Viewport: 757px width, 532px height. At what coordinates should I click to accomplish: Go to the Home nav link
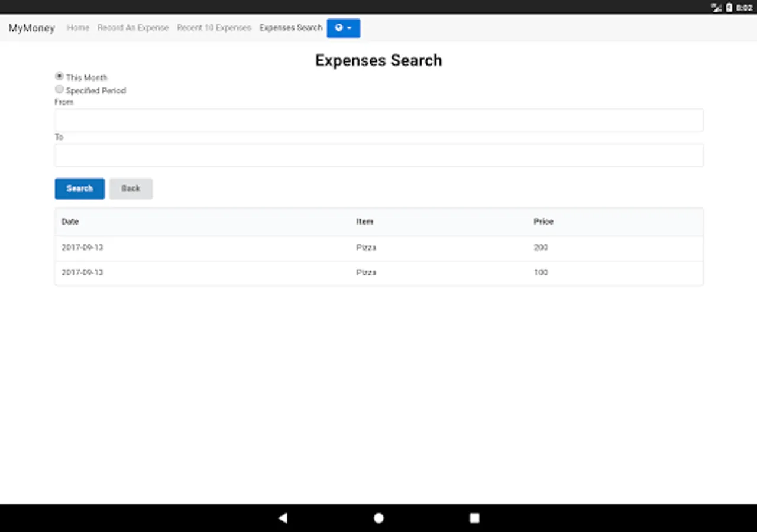[x=78, y=28]
